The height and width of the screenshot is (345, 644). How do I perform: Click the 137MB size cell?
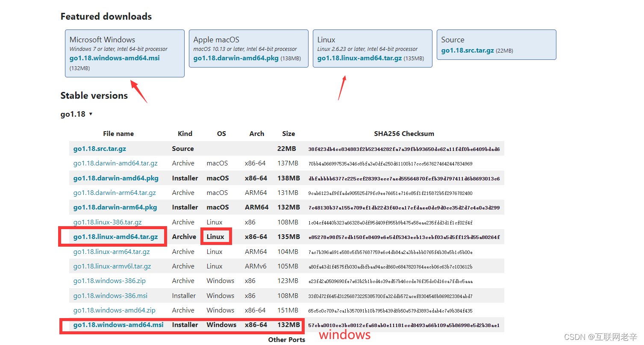pyautogui.click(x=288, y=163)
